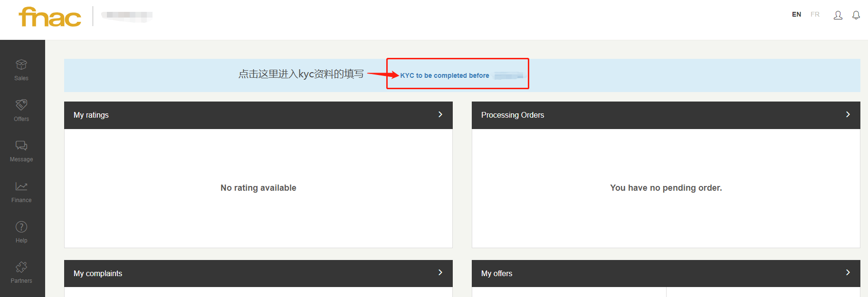Image resolution: width=868 pixels, height=297 pixels.
Task: Open the Message chat bubble icon
Action: coord(21,146)
